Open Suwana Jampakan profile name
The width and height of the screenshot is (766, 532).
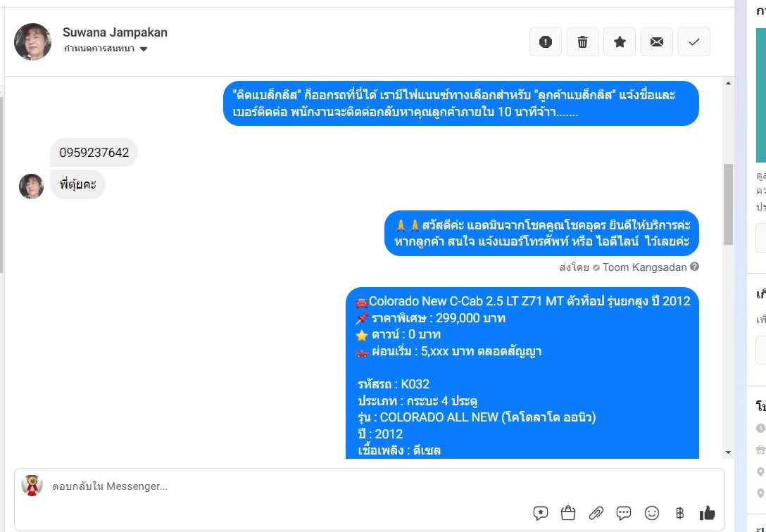coord(115,32)
